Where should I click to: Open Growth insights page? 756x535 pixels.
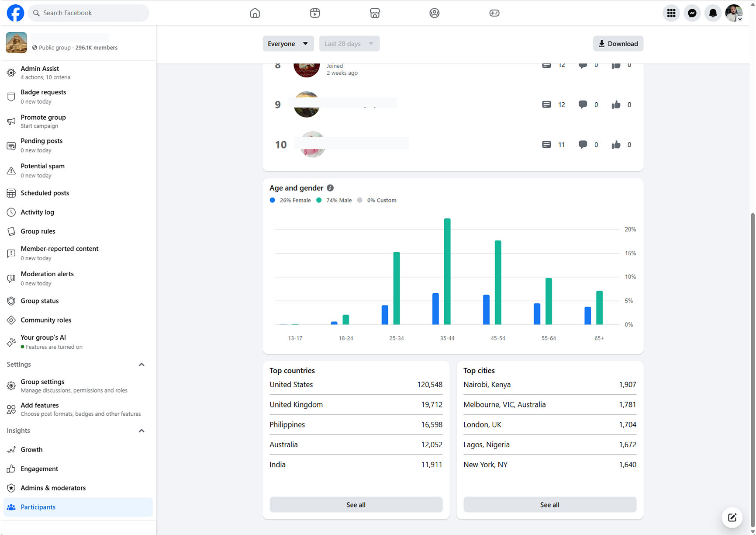(31, 449)
